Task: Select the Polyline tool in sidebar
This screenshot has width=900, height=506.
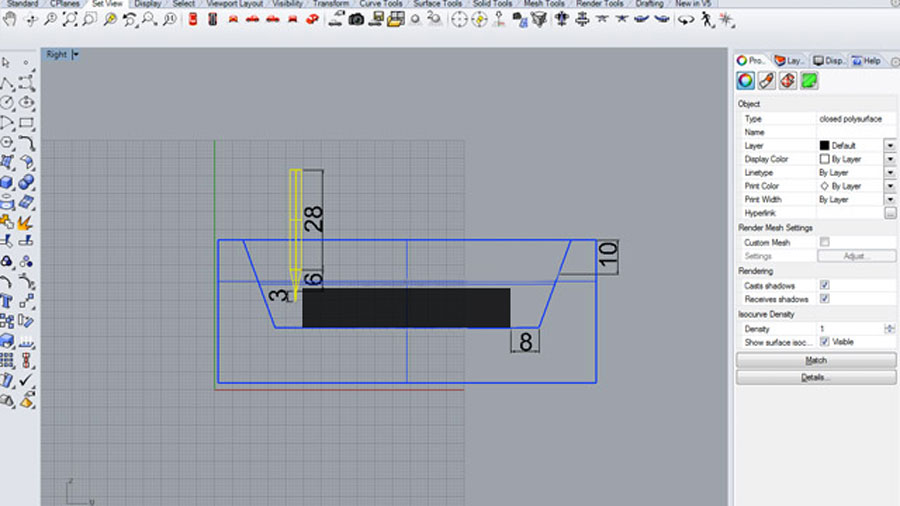Action: point(7,83)
